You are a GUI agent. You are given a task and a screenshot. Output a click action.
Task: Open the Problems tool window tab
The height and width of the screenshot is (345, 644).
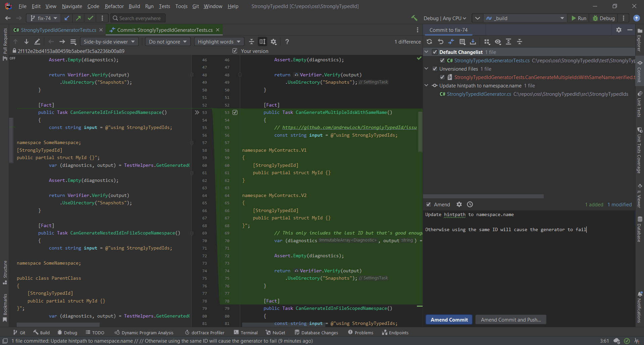coord(361,333)
